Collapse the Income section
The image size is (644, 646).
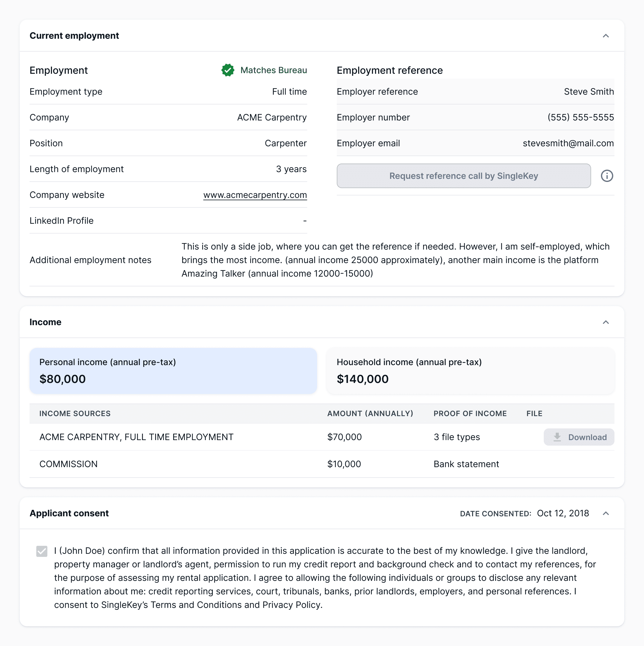coord(606,322)
